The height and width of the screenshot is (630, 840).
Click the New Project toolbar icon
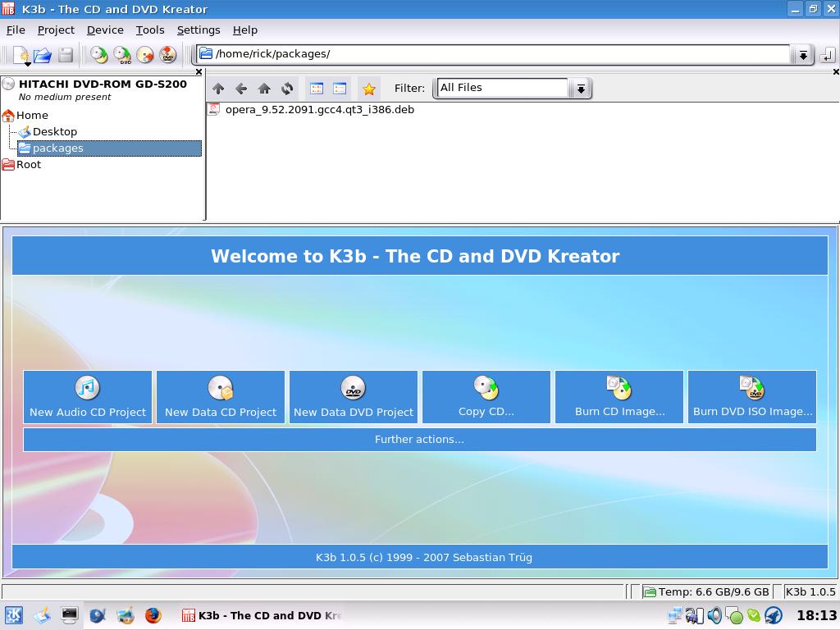click(x=21, y=54)
